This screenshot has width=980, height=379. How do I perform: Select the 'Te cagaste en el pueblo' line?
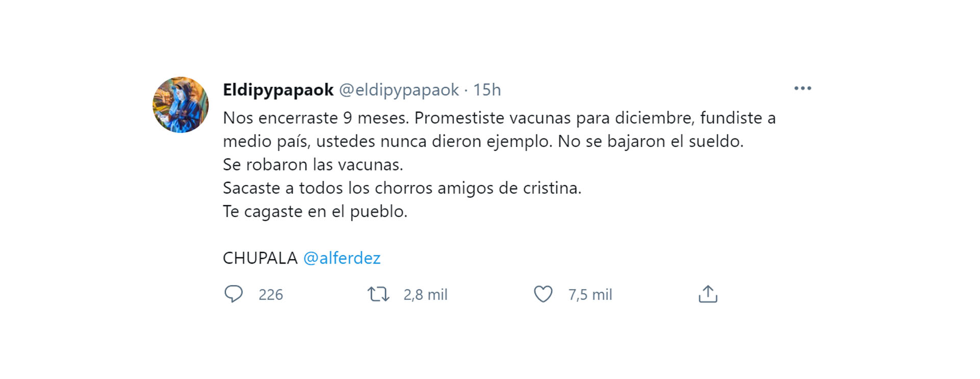click(315, 211)
